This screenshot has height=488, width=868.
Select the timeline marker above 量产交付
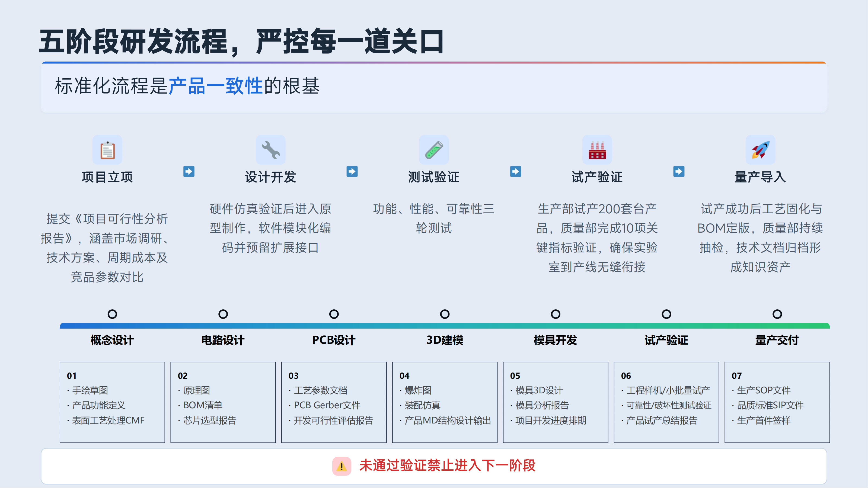point(777,314)
